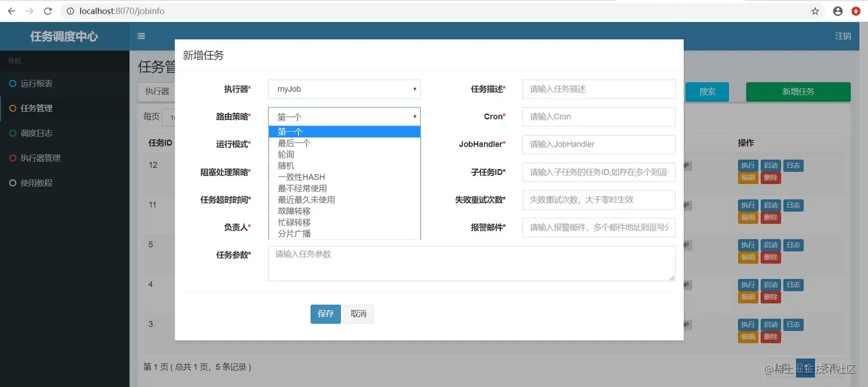This screenshot has height=387, width=868.
Task: Click the 保存 button
Action: (325, 314)
